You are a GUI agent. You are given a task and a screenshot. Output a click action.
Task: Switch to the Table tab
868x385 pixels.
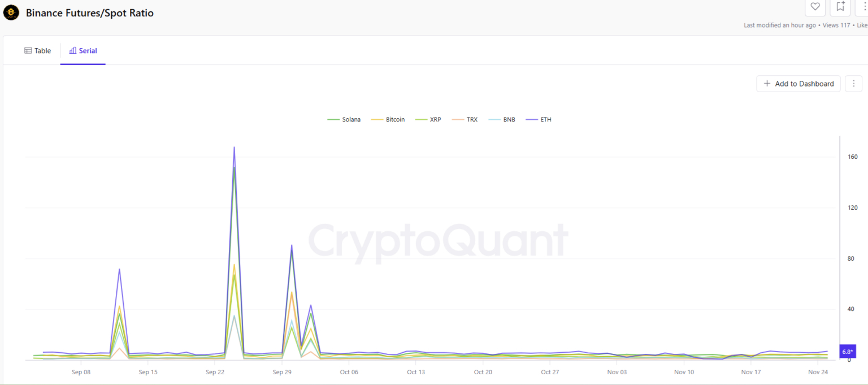(x=37, y=50)
